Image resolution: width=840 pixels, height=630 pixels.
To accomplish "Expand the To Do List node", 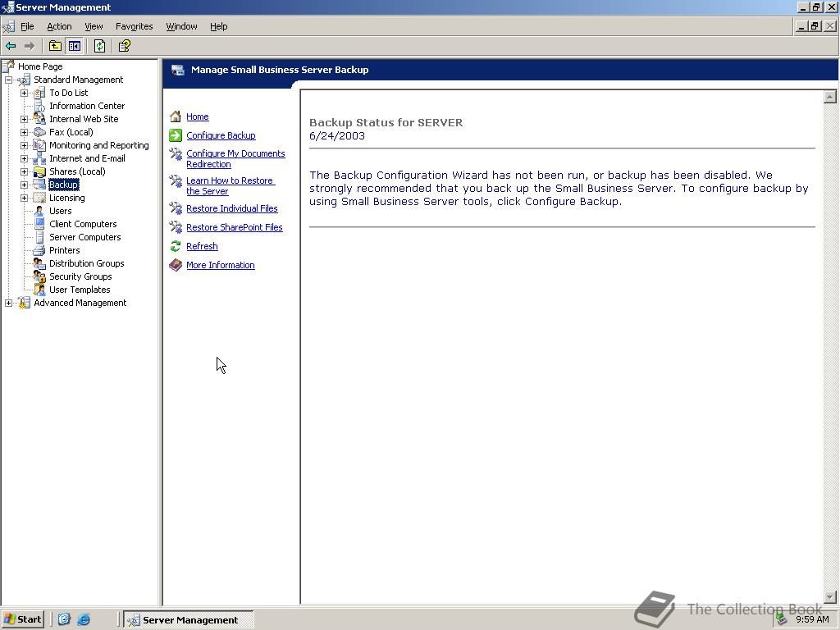I will pos(24,94).
